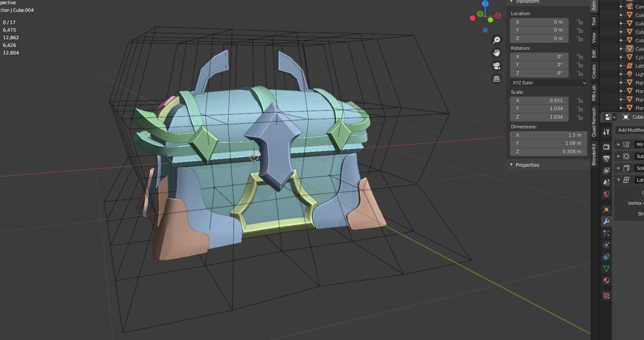The image size is (644, 340).
Task: Click the zoom magnifier icon in viewport
Action: coord(497,40)
